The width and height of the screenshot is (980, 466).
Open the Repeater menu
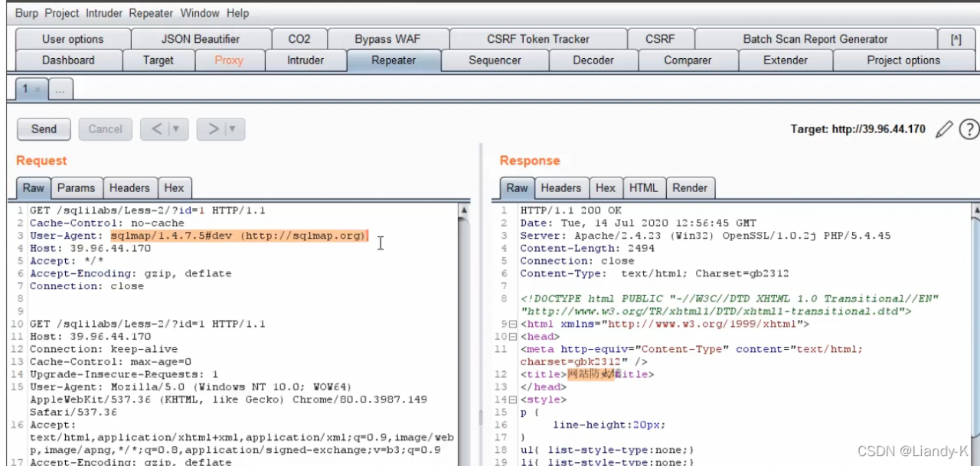coord(151,13)
